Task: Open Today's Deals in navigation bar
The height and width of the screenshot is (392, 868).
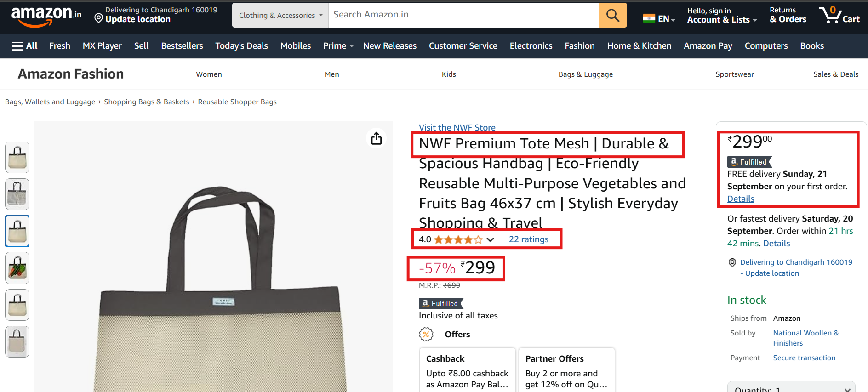Action: (x=241, y=46)
